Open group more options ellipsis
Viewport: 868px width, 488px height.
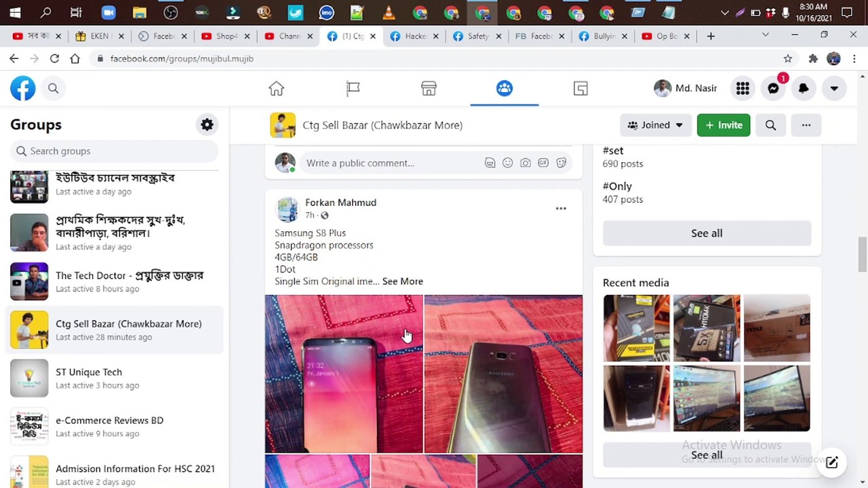806,125
